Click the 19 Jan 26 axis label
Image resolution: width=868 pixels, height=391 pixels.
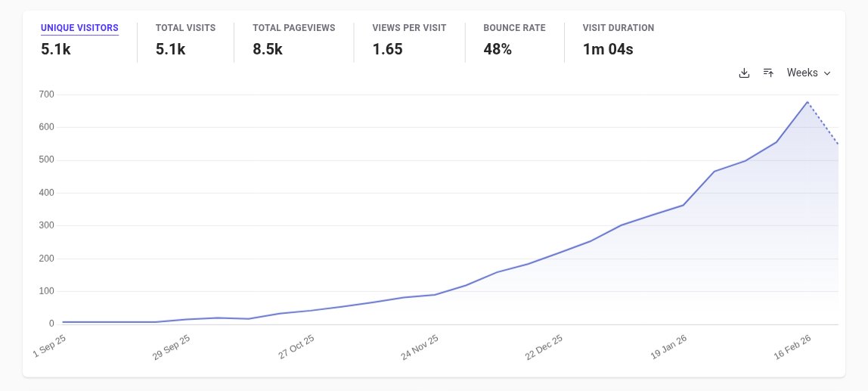tap(669, 347)
